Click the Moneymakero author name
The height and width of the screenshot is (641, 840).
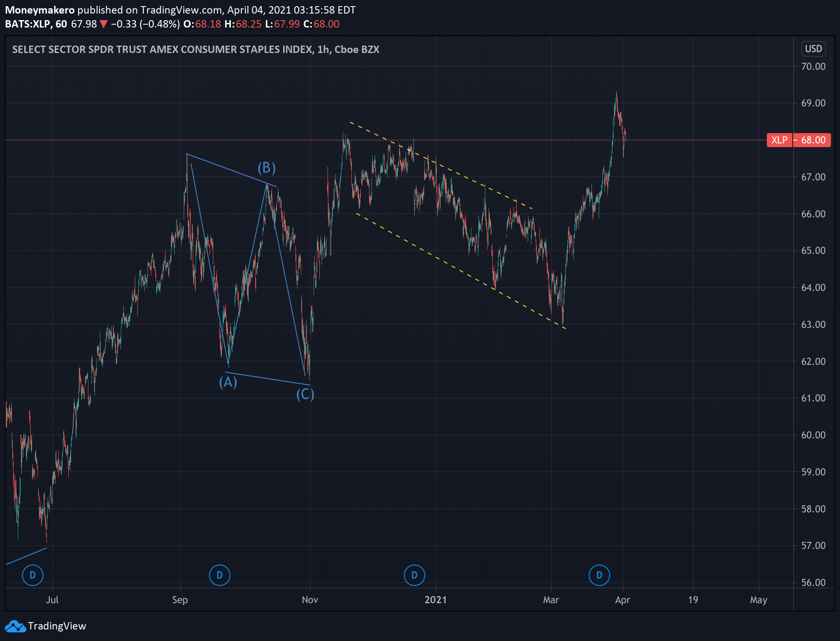tap(40, 10)
